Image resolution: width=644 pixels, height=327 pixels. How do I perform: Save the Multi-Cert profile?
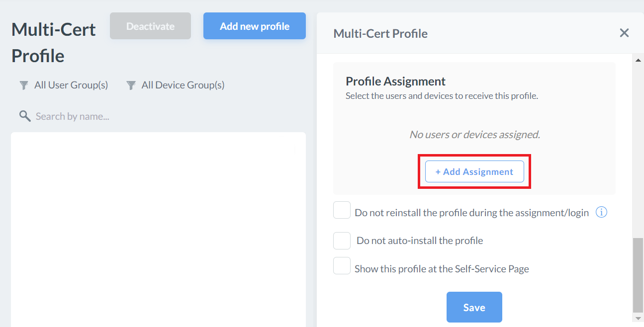(474, 307)
